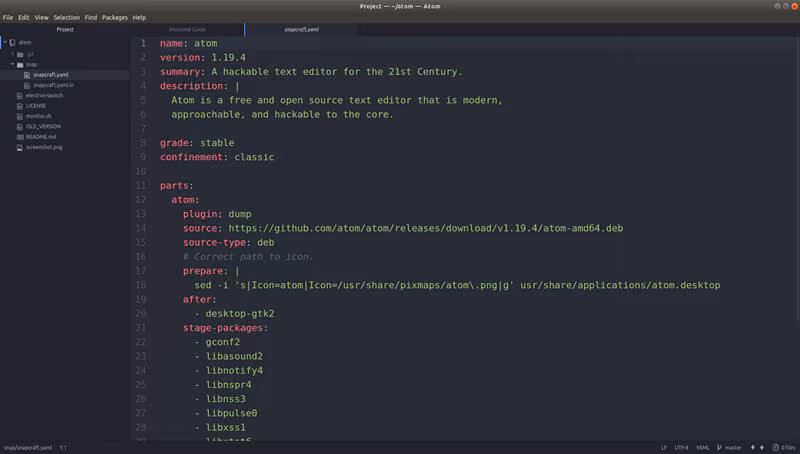
Task: Open electron-launch file in the tree
Action: (44, 95)
